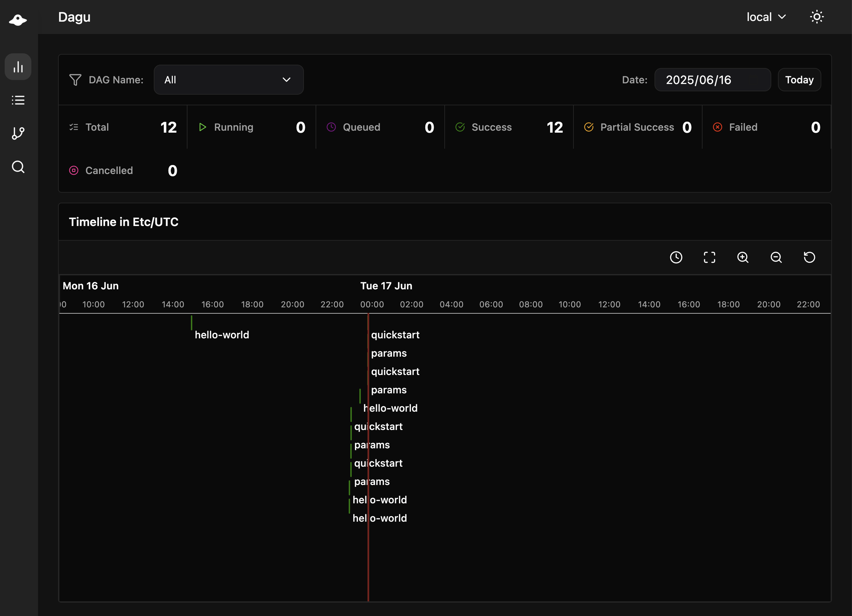852x616 pixels.
Task: Click the Dagu logo icon
Action: point(18,20)
